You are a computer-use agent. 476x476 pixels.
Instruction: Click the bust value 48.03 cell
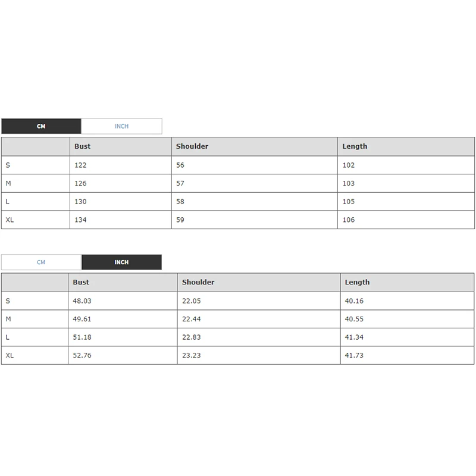[x=82, y=301]
